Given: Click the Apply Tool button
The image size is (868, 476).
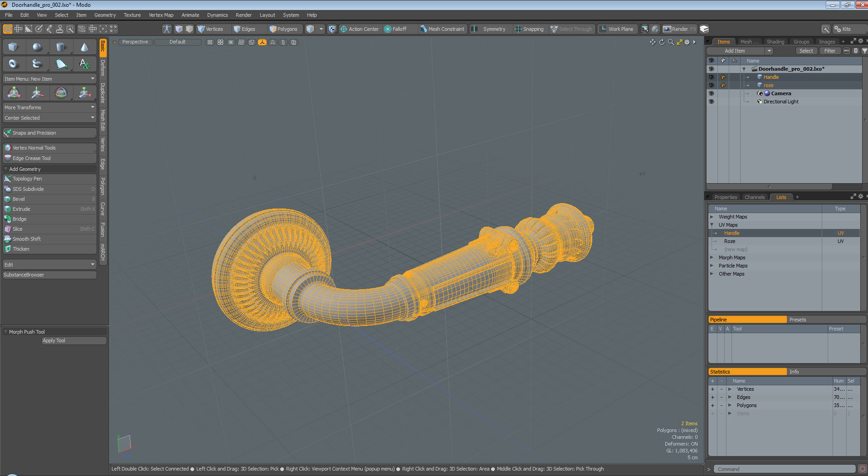Looking at the screenshot, I should tap(74, 340).
